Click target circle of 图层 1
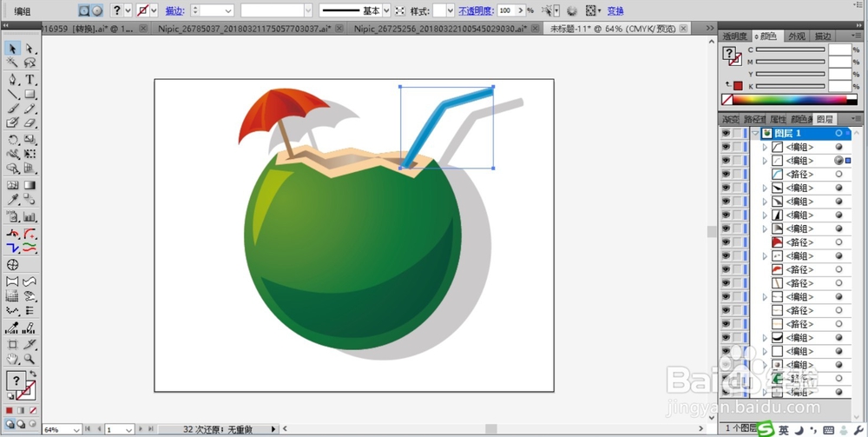This screenshot has height=437, width=868. pyautogui.click(x=838, y=134)
